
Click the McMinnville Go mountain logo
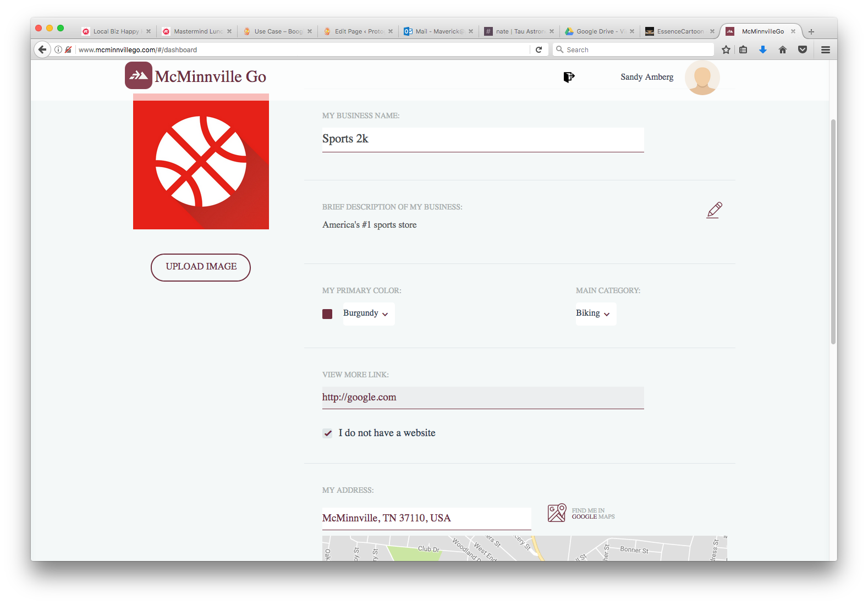tap(139, 76)
